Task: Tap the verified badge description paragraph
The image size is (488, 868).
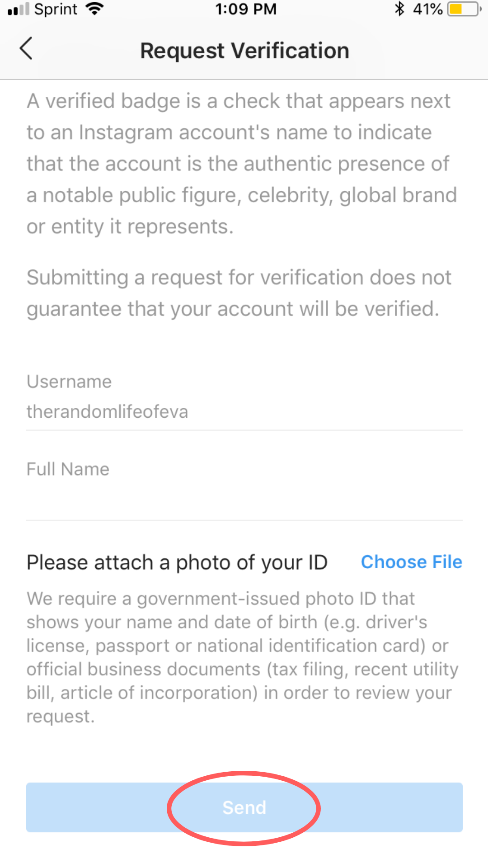Action: pos(242,164)
